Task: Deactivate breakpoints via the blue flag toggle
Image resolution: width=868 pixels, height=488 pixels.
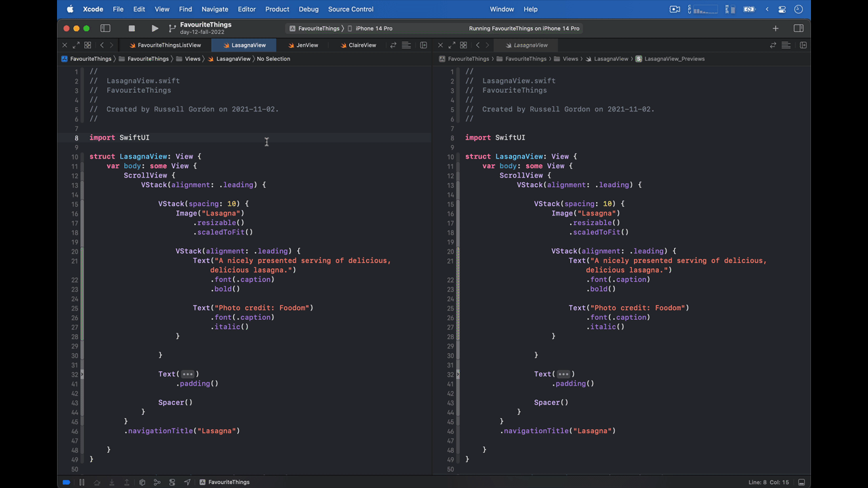Action: tap(66, 482)
